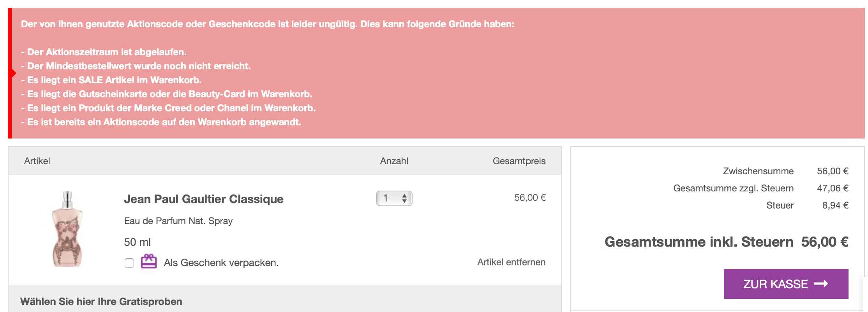Click the purple gift box icon

coord(148,261)
